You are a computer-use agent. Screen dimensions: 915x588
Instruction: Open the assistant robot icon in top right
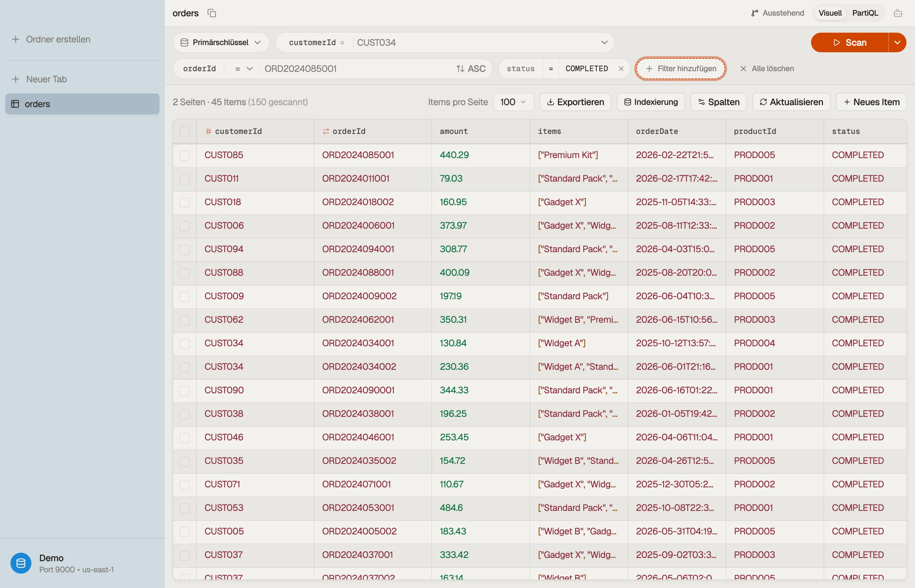(x=898, y=13)
